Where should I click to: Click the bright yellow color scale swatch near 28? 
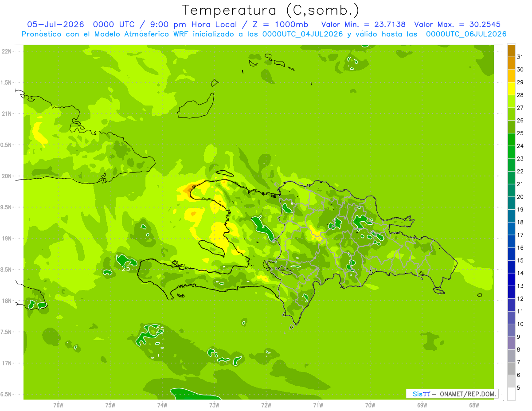point(511,89)
